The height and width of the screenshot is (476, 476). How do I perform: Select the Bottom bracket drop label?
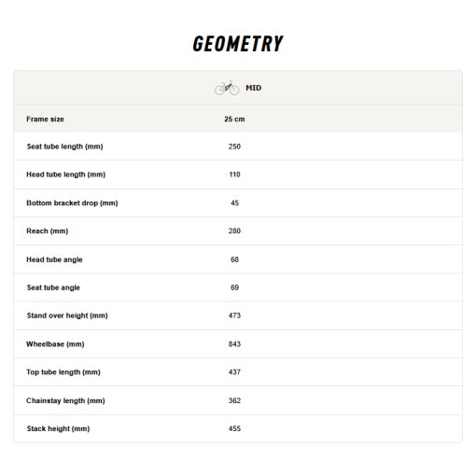pyautogui.click(x=72, y=203)
